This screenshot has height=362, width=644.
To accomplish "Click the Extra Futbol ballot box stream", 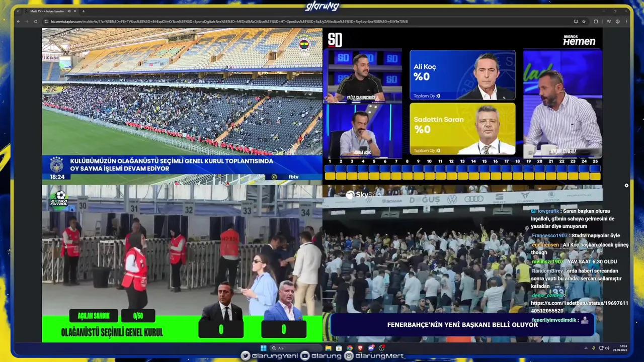I will (x=182, y=263).
